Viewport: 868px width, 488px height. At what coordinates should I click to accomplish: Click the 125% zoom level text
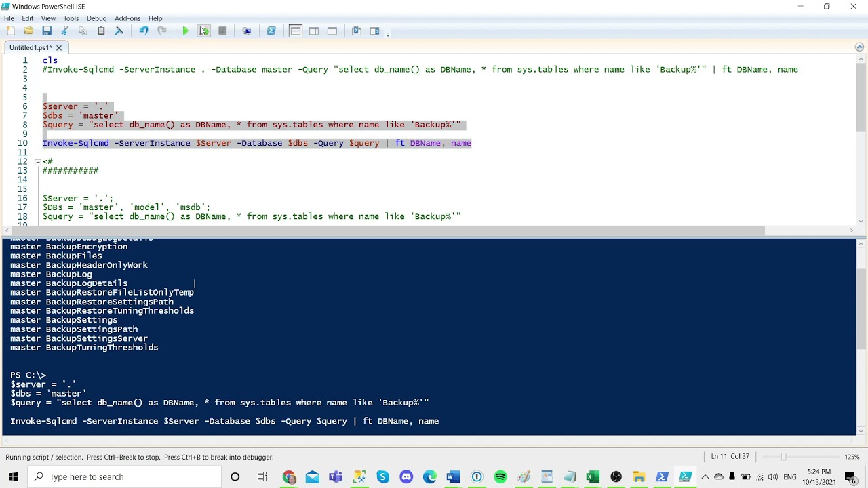click(x=852, y=457)
